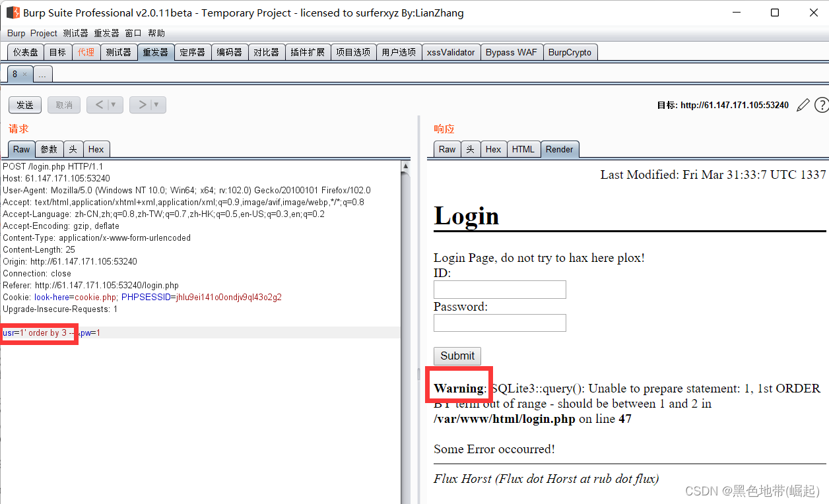Click the POST /login.php HTTP/1.1 line
This screenshot has width=829, height=504.
click(x=53, y=167)
